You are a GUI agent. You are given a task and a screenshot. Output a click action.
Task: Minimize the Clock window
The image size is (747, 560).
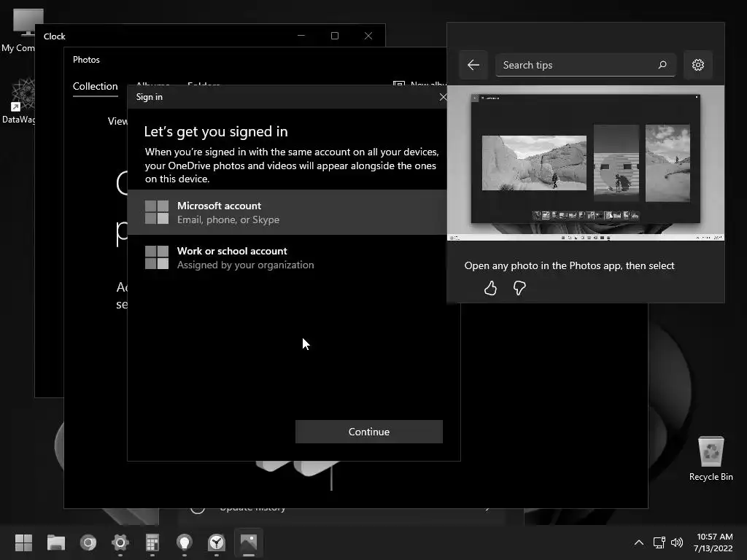point(301,36)
